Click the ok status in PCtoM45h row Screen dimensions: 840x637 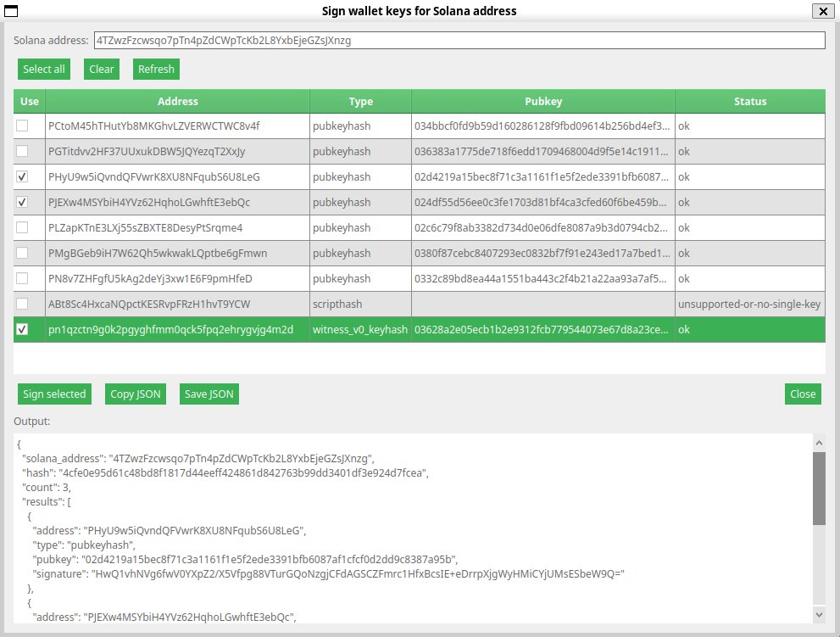coord(750,126)
